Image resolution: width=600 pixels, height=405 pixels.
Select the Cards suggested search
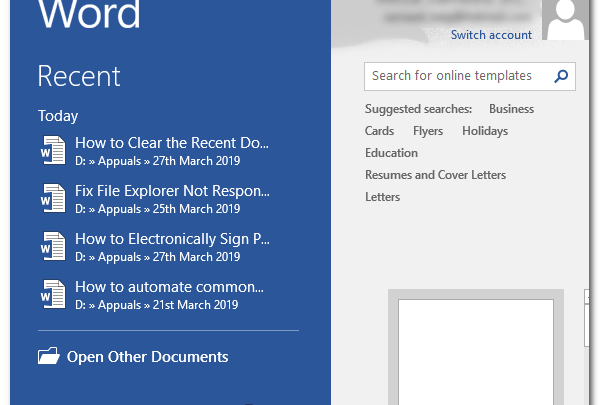tap(379, 131)
